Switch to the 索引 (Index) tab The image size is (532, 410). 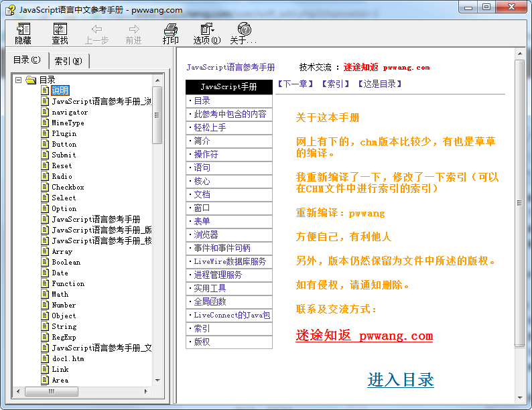click(68, 61)
